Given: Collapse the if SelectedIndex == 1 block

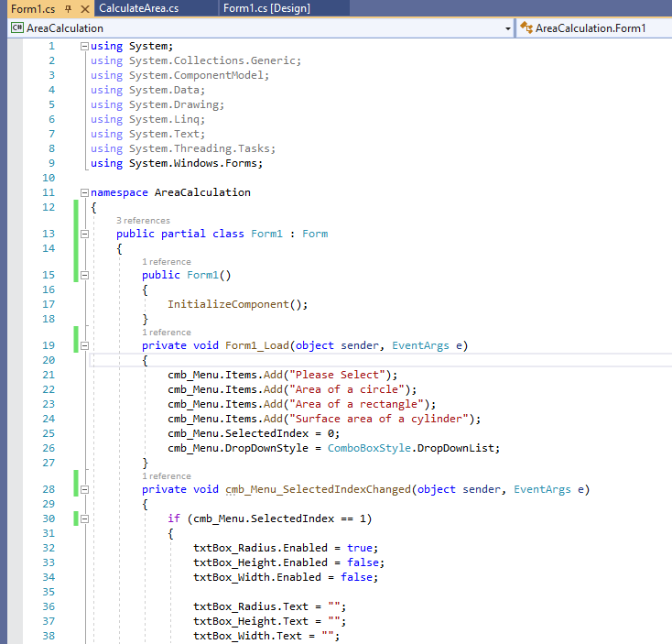Looking at the screenshot, I should pyautogui.click(x=84, y=519).
